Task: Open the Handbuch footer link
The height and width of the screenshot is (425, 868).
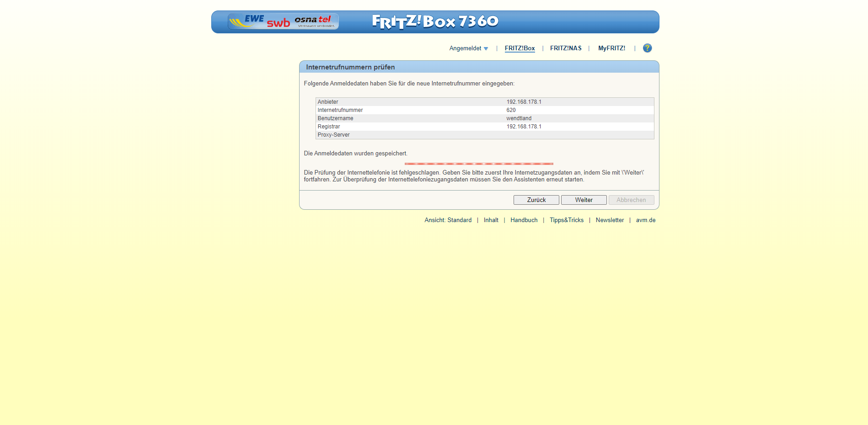Action: tap(524, 220)
